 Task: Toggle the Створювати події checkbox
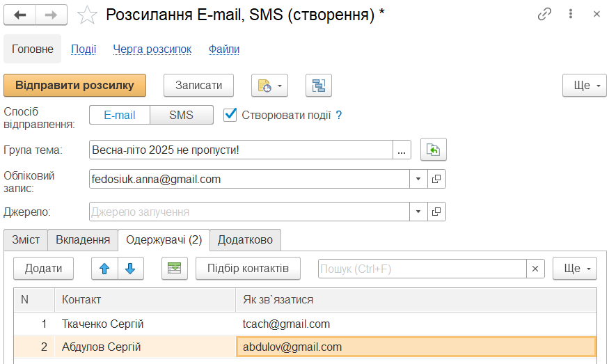(230, 115)
